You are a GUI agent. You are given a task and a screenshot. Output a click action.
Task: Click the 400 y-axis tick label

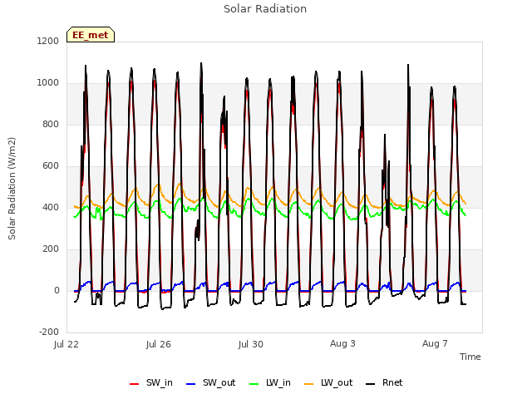tap(51, 207)
